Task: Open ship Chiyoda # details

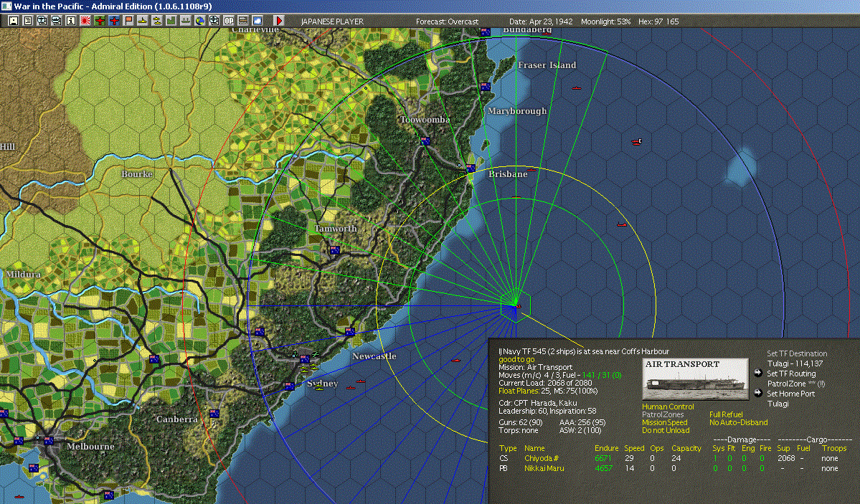Action: [541, 459]
